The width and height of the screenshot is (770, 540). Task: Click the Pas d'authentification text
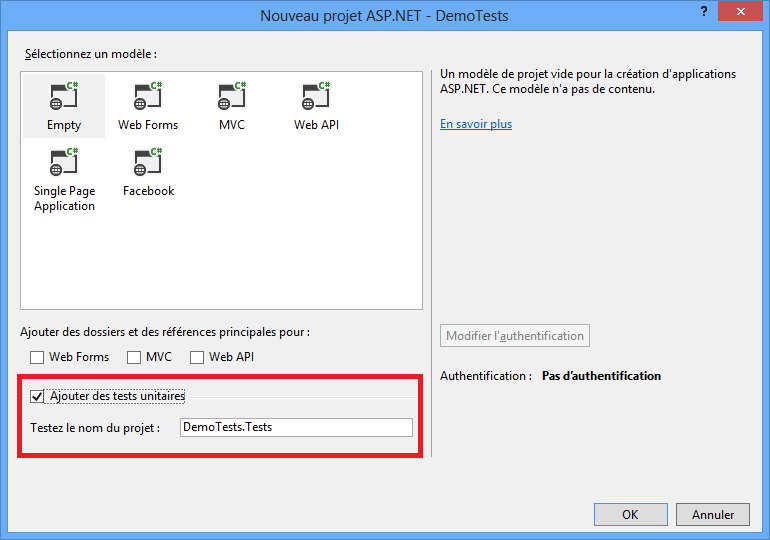tap(601, 376)
